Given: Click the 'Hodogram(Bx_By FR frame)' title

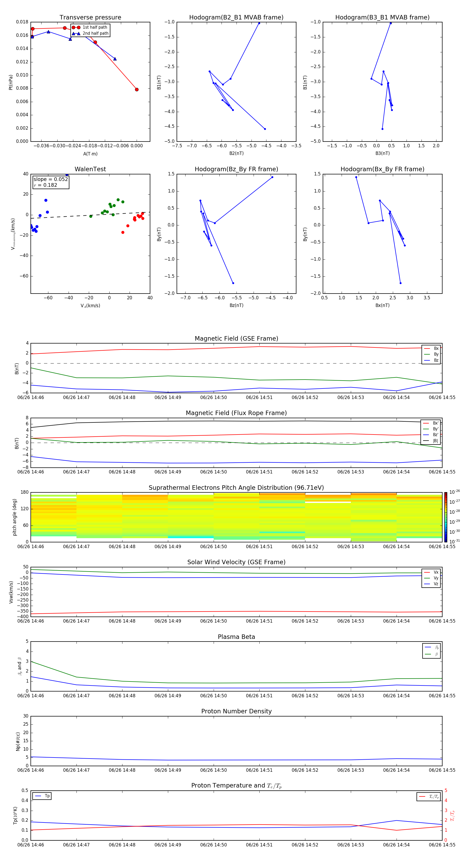Looking at the screenshot, I should (382, 169).
